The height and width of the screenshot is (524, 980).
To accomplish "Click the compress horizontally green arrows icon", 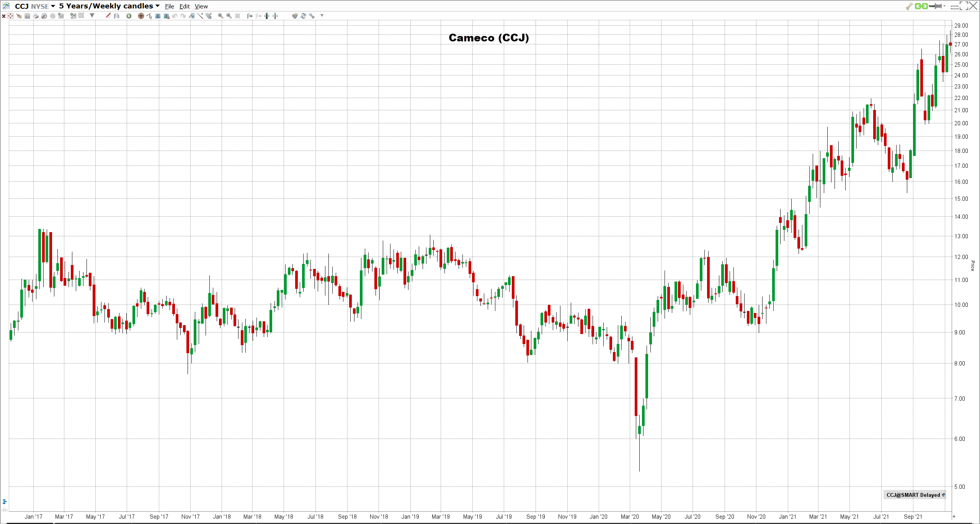I will [x=275, y=16].
